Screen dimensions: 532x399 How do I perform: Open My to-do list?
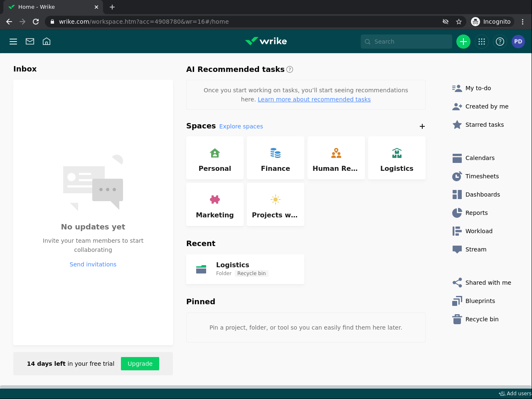(x=472, y=88)
